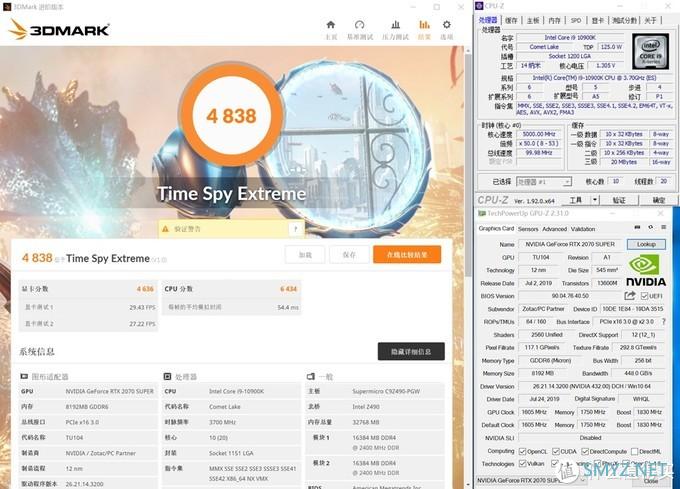This screenshot has height=489, width=680.
Task: Click the orange compare results online button
Action: coord(407,254)
